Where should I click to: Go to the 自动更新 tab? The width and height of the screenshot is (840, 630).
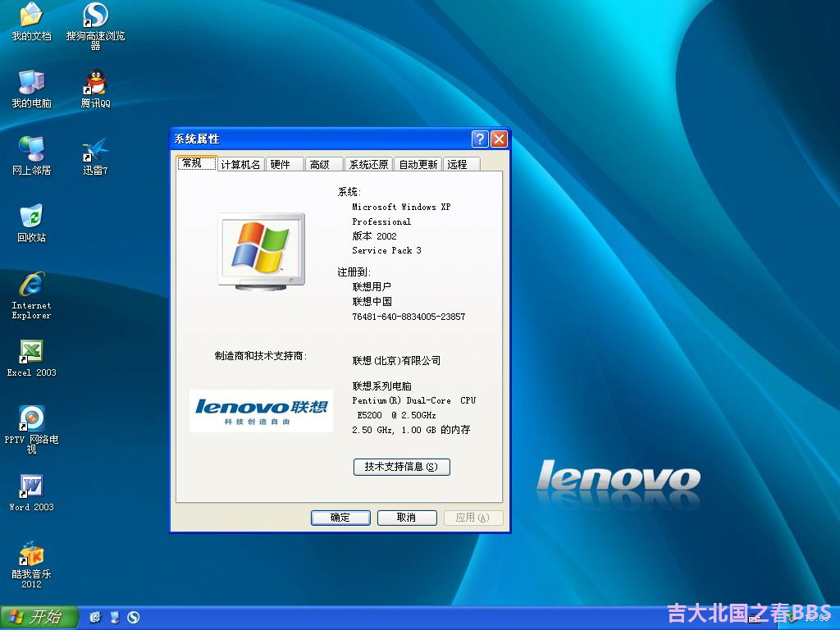418,164
